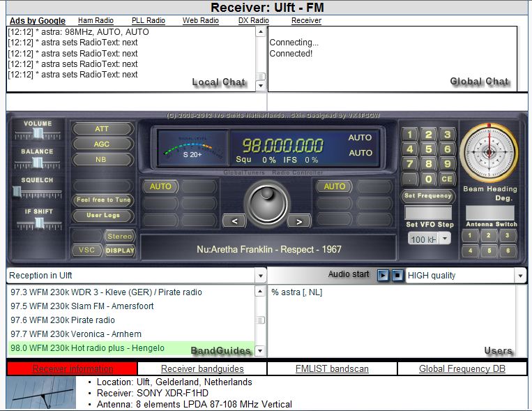
Task: Enable the NB noise blanker
Action: (102, 159)
